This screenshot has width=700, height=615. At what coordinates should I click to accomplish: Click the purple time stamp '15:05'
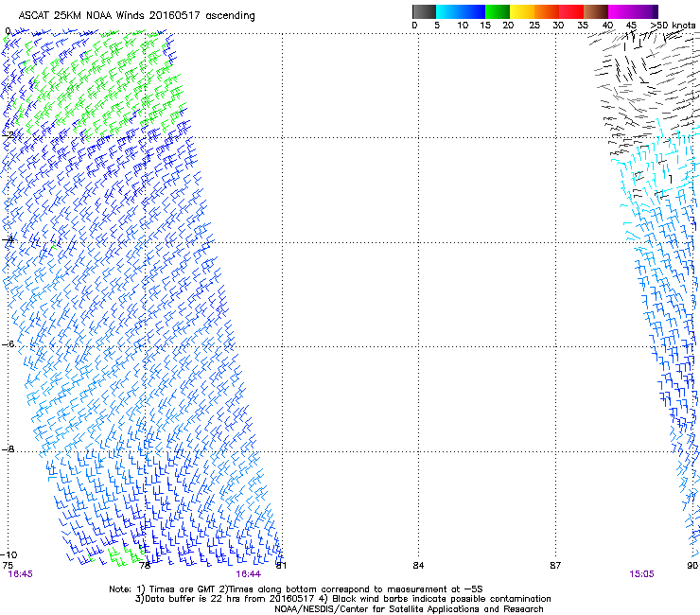click(x=642, y=574)
